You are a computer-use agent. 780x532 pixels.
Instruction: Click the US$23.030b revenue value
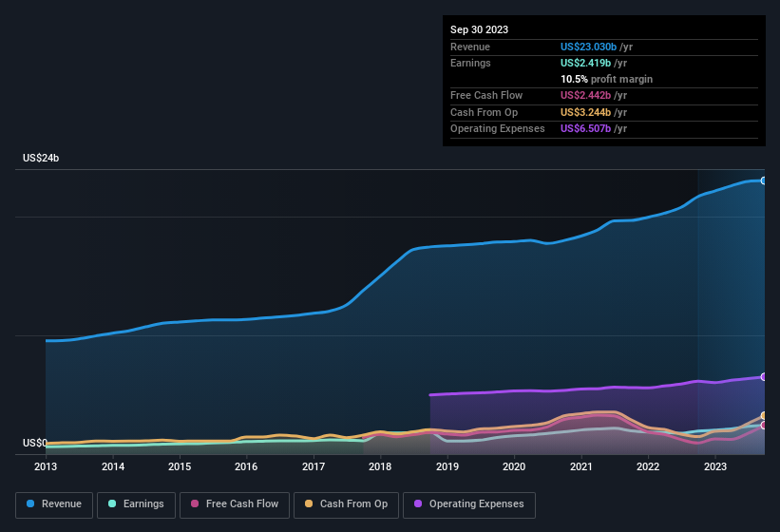(588, 47)
